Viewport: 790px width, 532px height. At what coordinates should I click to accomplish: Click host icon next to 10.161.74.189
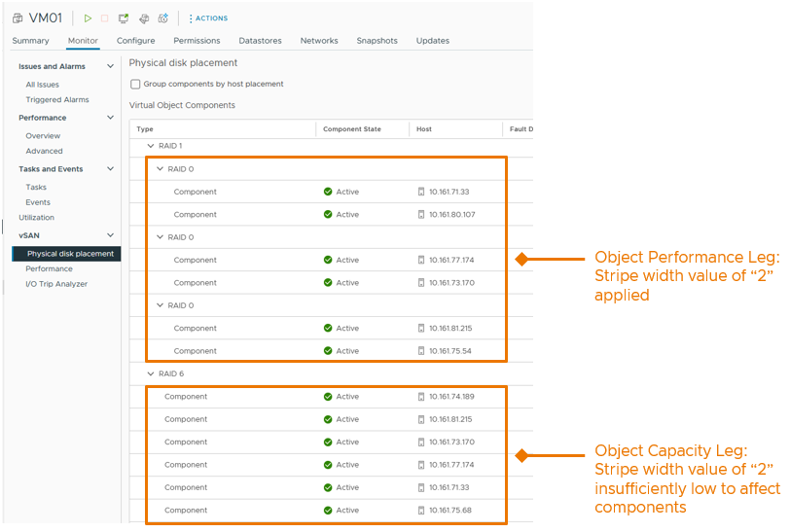(420, 397)
